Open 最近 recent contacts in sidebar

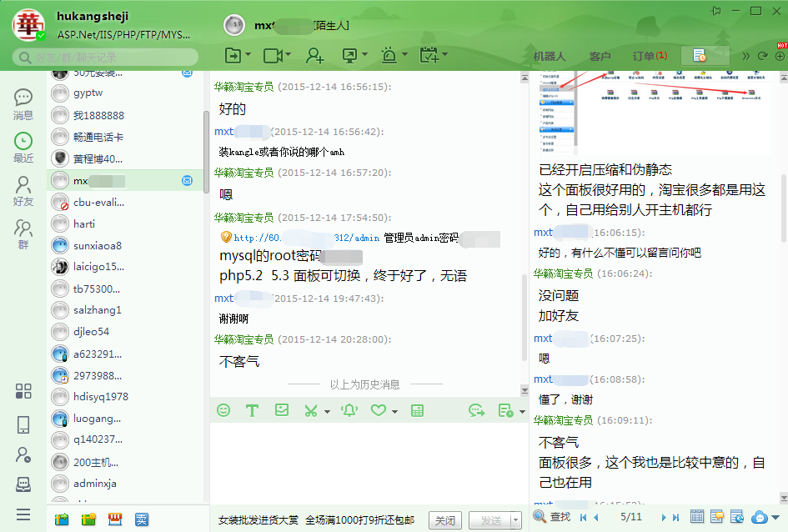click(23, 148)
